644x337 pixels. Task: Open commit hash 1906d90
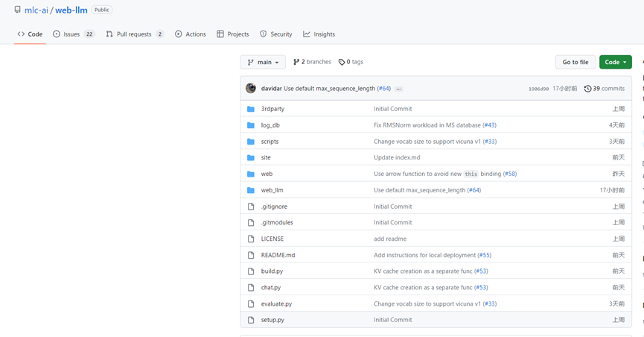pos(538,89)
